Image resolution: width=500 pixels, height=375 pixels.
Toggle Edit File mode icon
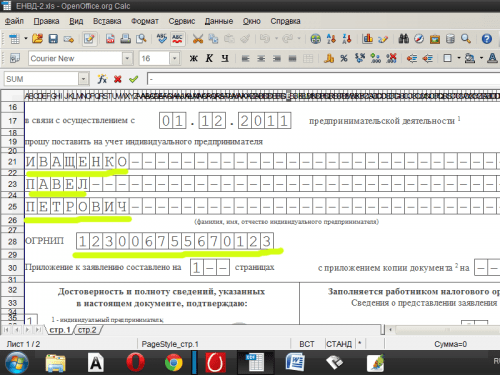[x=89, y=39]
